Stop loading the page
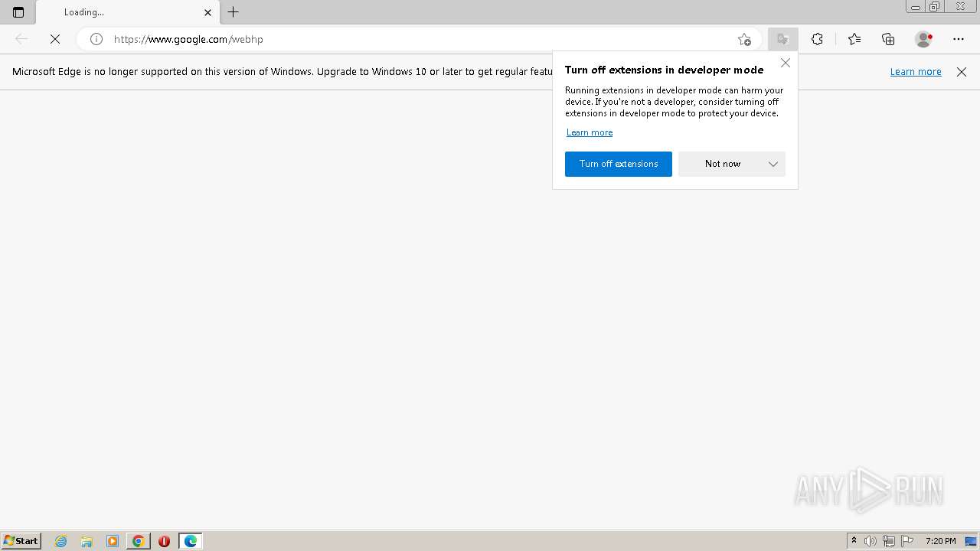 point(55,39)
